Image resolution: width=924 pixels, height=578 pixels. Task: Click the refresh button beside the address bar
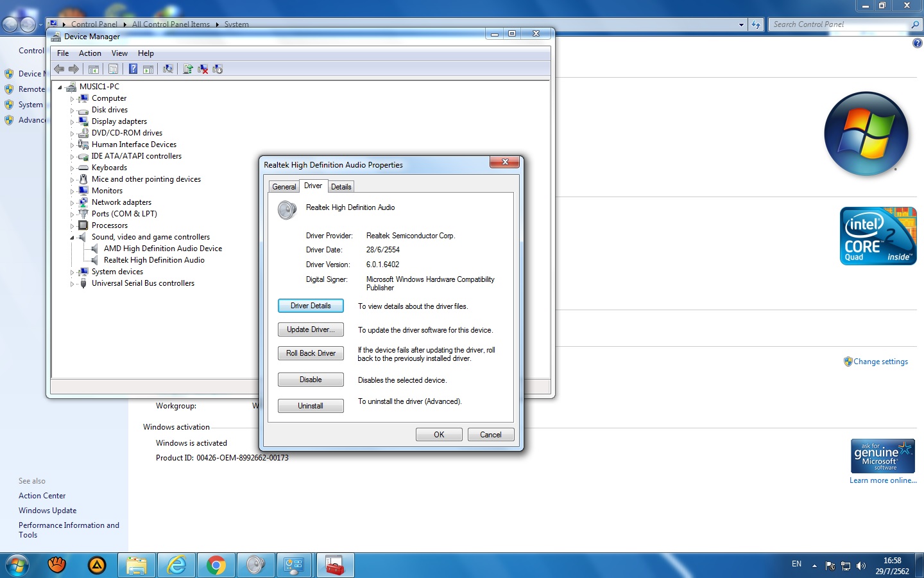tap(756, 24)
